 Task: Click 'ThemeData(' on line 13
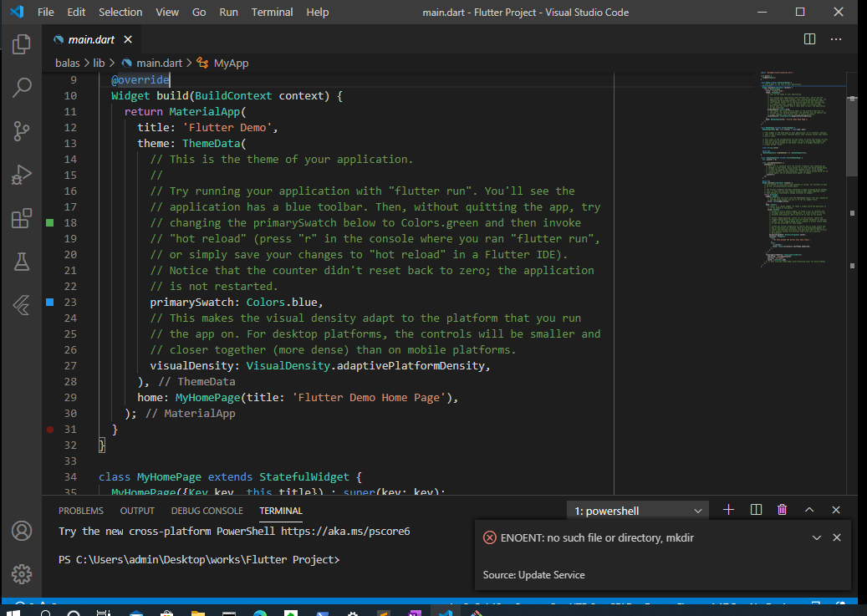214,143
